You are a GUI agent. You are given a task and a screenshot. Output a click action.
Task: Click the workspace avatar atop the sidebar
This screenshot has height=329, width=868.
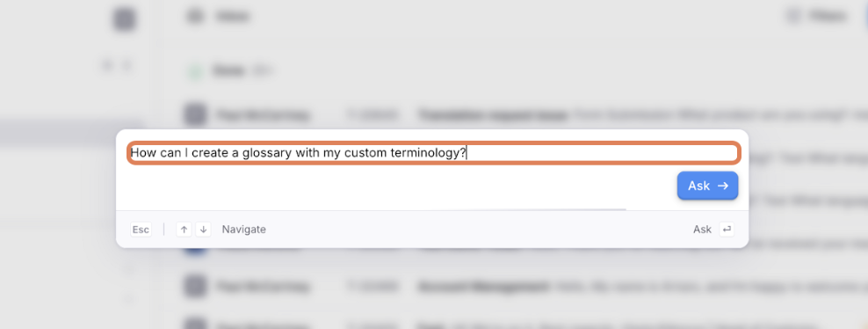point(125,18)
